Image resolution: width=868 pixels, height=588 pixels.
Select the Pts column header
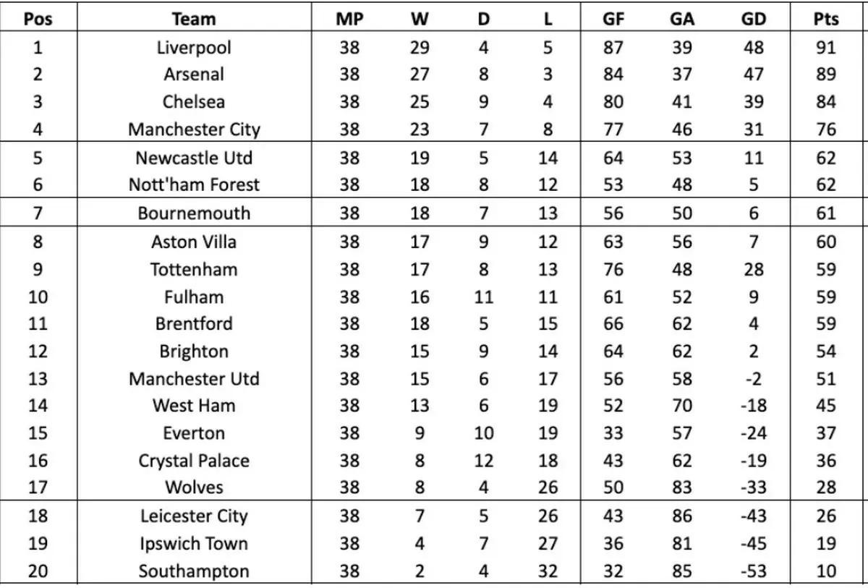coord(825,19)
